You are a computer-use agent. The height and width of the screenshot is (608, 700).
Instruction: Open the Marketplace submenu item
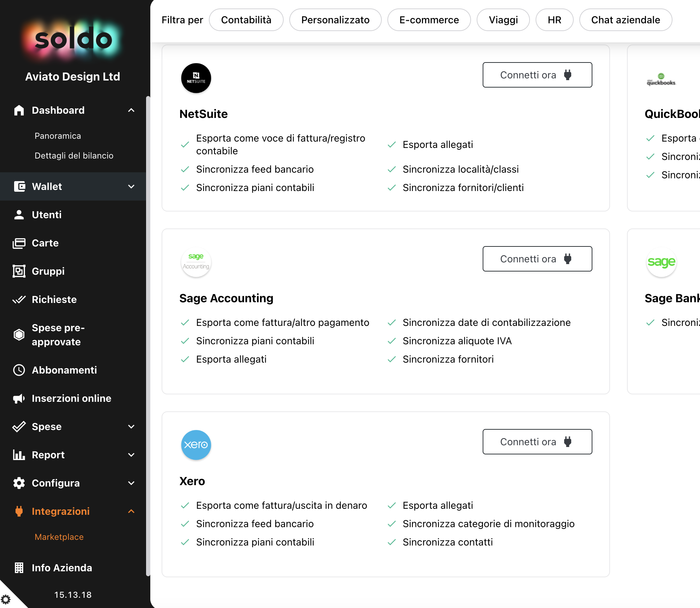[x=59, y=537]
